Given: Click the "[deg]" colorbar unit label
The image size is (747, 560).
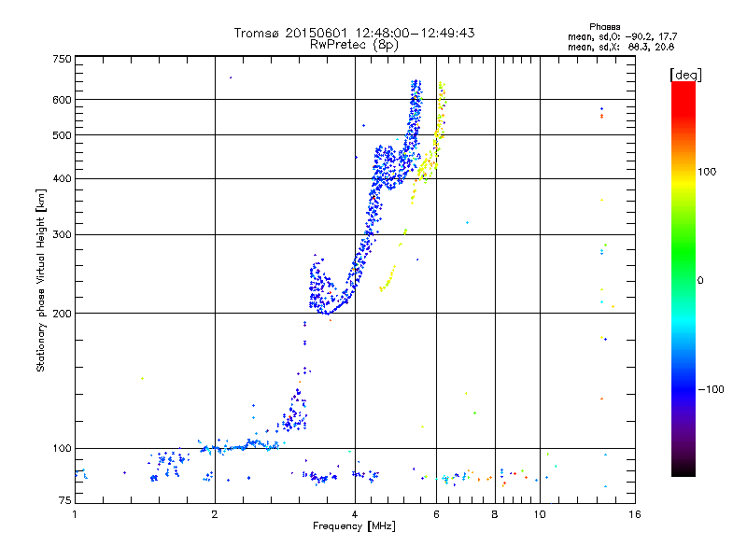Looking at the screenshot, I should tap(685, 75).
